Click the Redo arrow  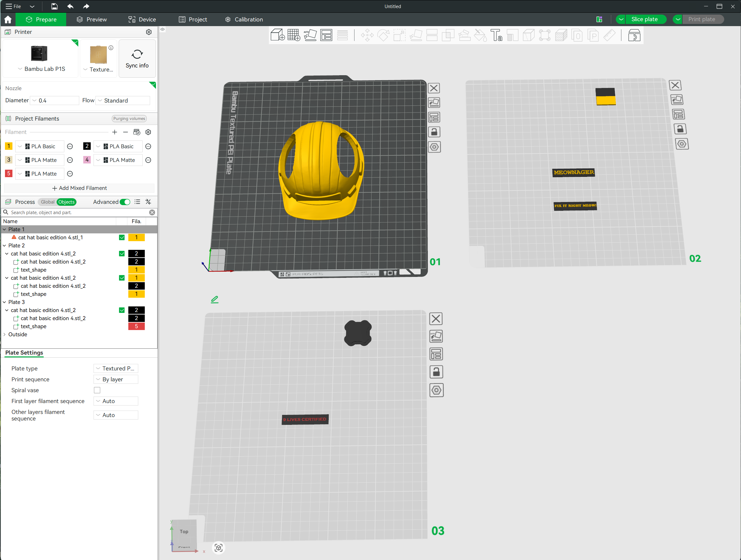pyautogui.click(x=86, y=6)
